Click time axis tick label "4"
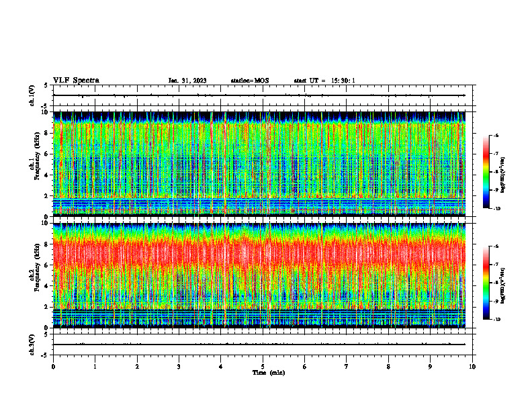Image resolution: width=532 pixels, height=411 pixels. point(221,367)
